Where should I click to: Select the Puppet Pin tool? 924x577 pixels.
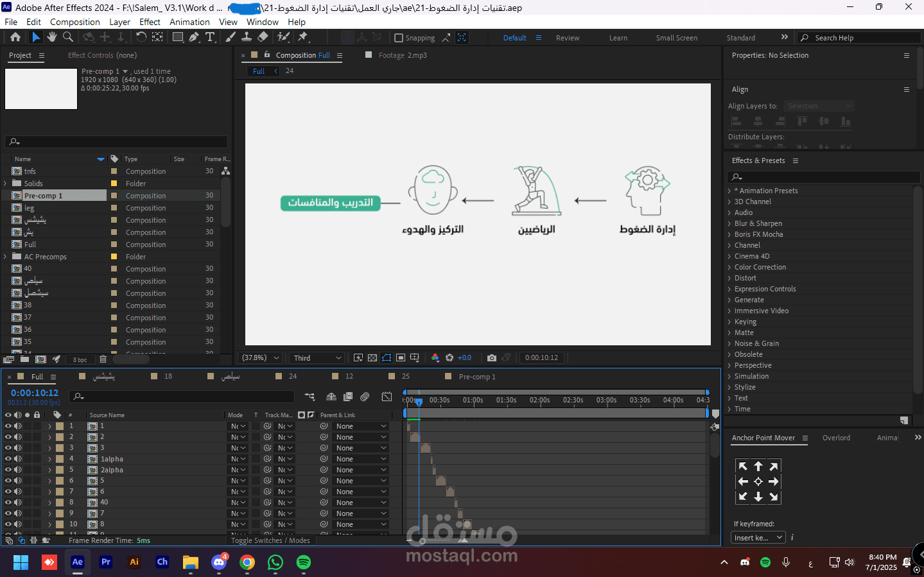(303, 37)
